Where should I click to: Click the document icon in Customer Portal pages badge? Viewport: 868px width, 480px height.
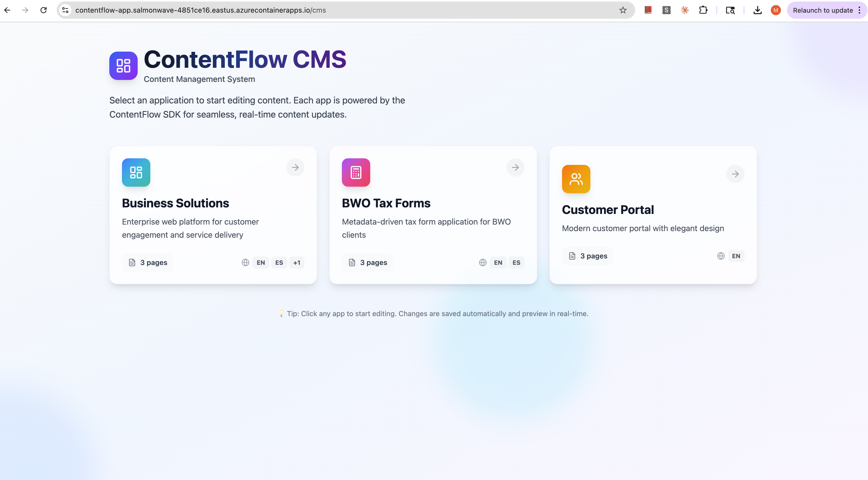point(572,256)
